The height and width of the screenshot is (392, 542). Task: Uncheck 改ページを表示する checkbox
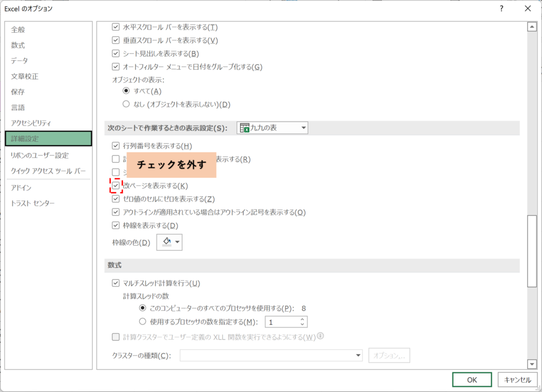pyautogui.click(x=116, y=186)
